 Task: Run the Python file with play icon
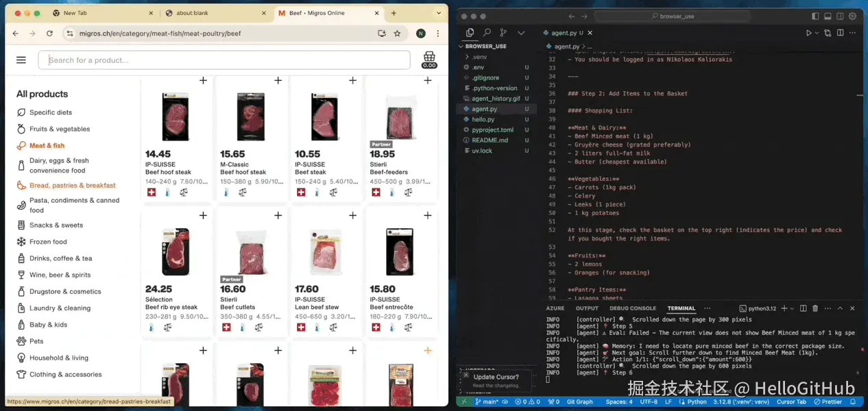tap(808, 32)
